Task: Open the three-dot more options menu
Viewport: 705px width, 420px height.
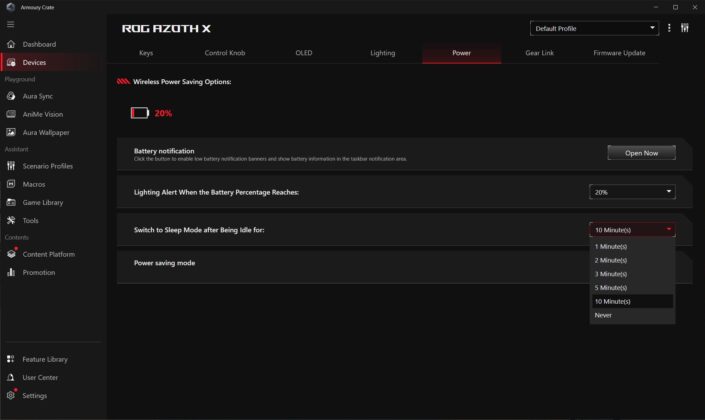Action: click(669, 28)
